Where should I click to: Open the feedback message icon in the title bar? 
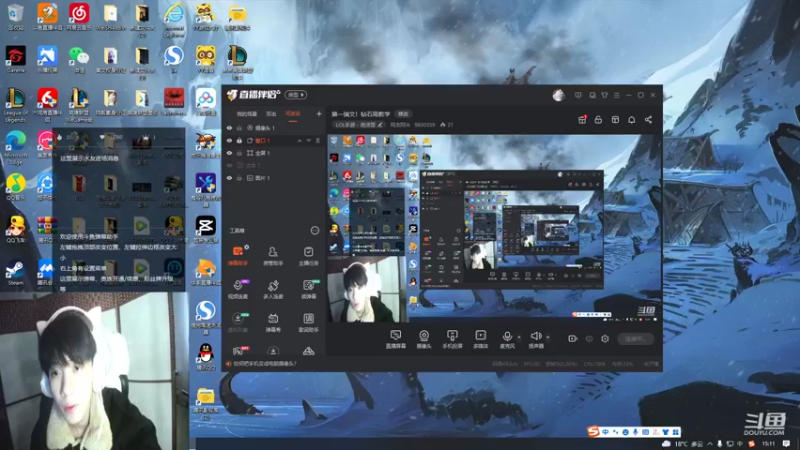tap(578, 95)
